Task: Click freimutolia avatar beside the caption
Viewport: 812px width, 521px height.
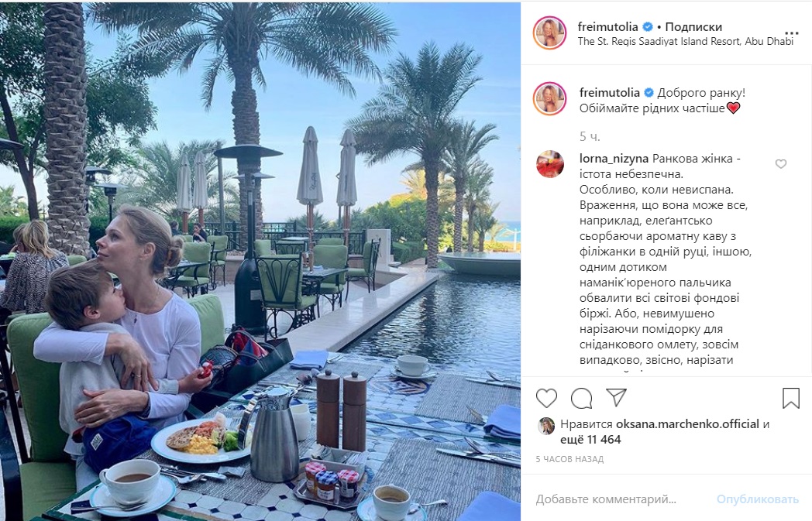Action: tap(549, 98)
